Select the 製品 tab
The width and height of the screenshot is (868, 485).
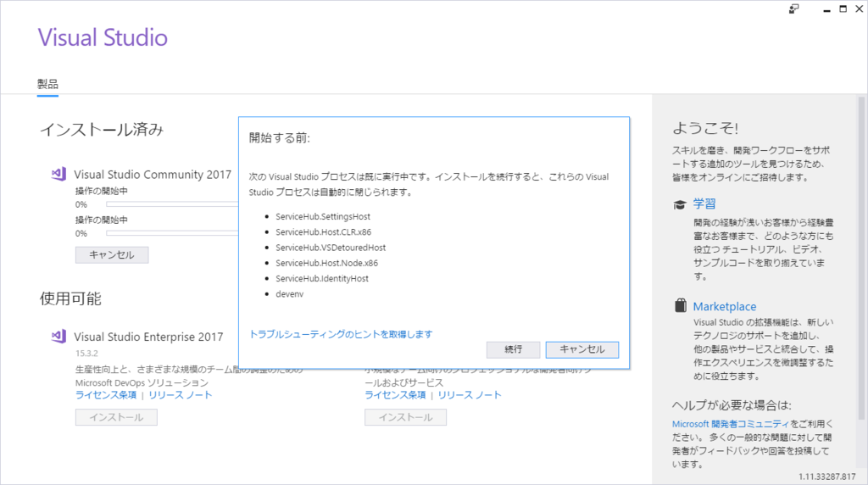coord(47,84)
